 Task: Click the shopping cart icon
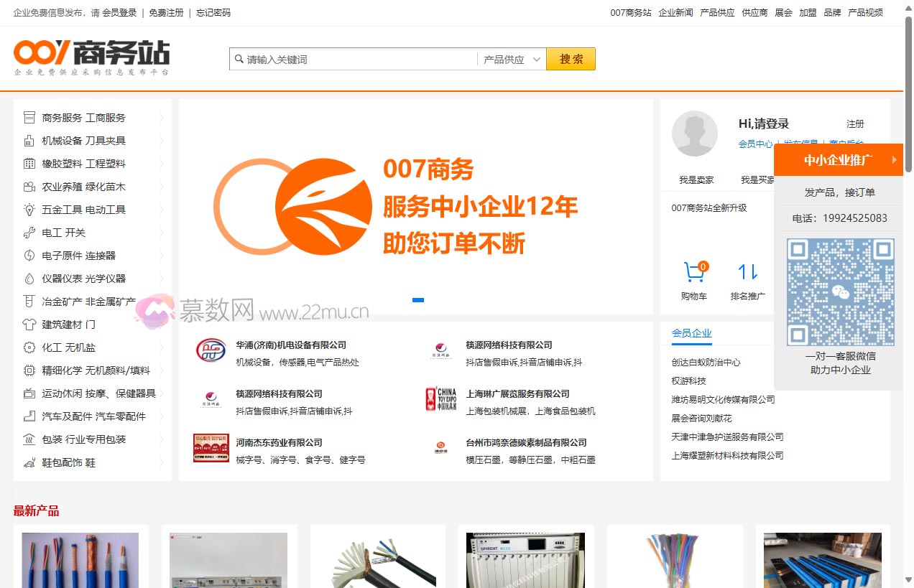point(693,272)
